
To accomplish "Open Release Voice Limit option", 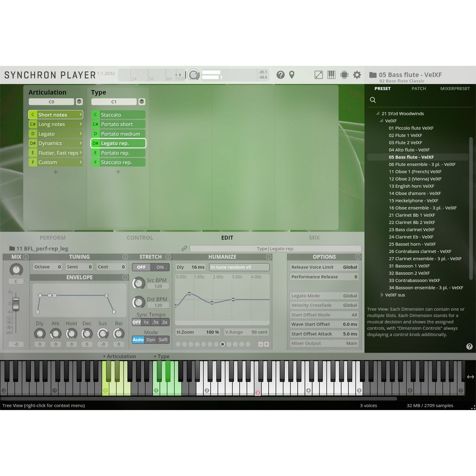I will 324,267.
